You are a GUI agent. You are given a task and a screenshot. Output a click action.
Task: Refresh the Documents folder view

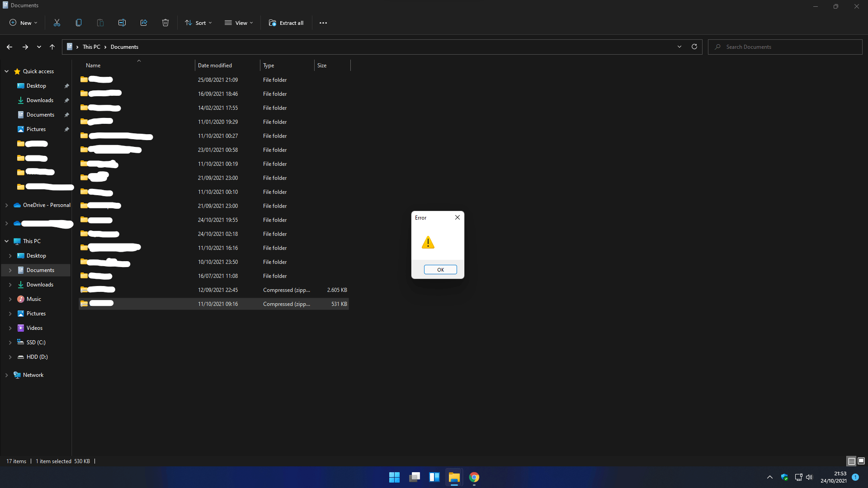click(x=694, y=47)
